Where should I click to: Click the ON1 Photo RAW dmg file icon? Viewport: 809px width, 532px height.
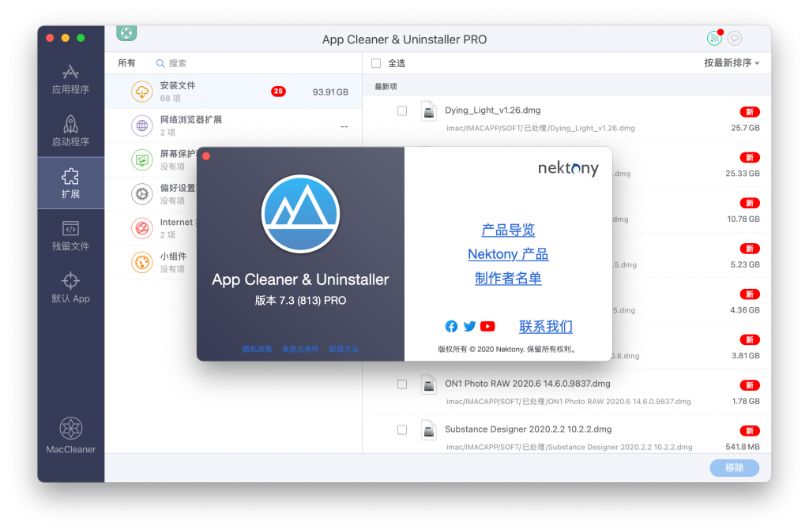429,384
